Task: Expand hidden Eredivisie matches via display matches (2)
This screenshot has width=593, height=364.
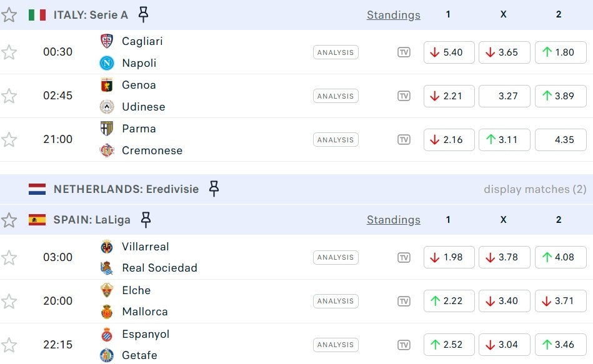Action: click(x=535, y=189)
